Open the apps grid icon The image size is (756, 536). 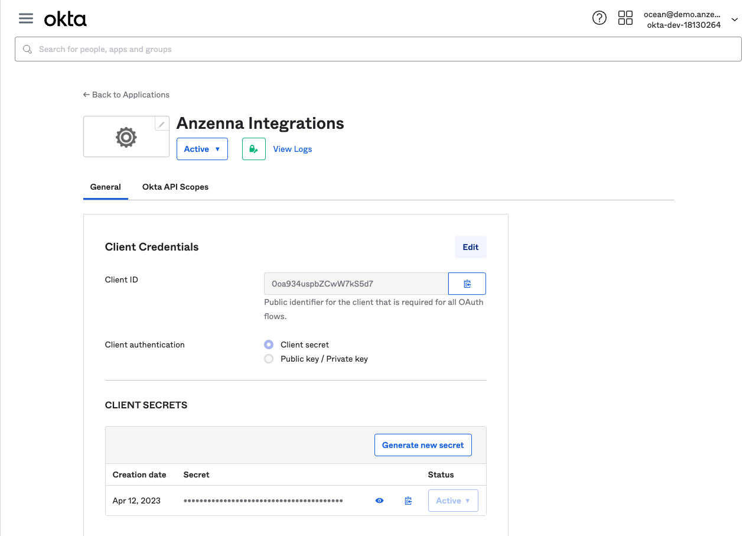click(x=625, y=18)
